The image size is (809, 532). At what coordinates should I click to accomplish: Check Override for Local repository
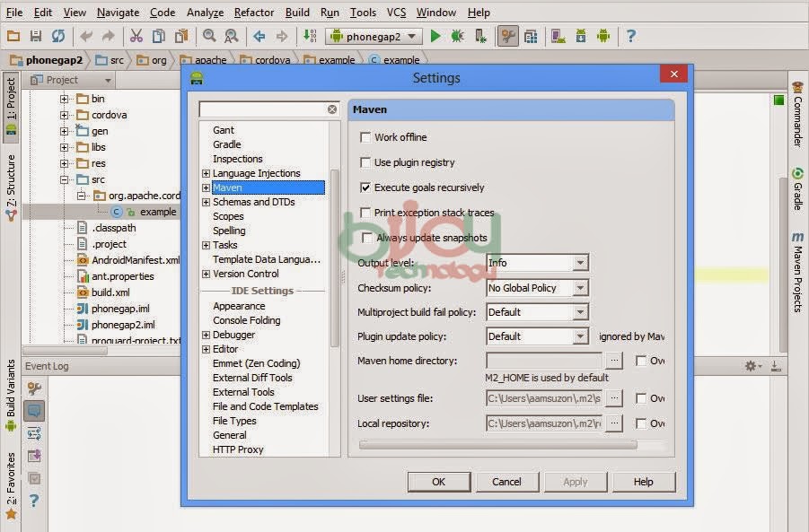[x=641, y=423]
